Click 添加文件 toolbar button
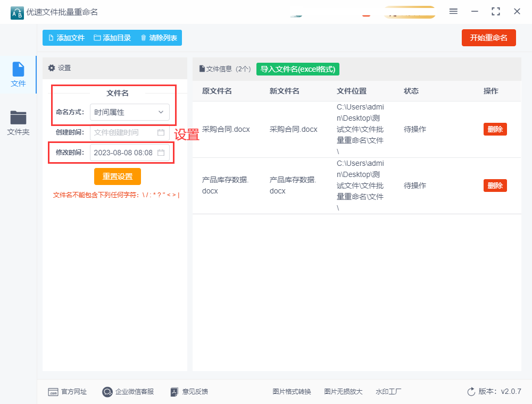532x404 pixels. [x=66, y=38]
